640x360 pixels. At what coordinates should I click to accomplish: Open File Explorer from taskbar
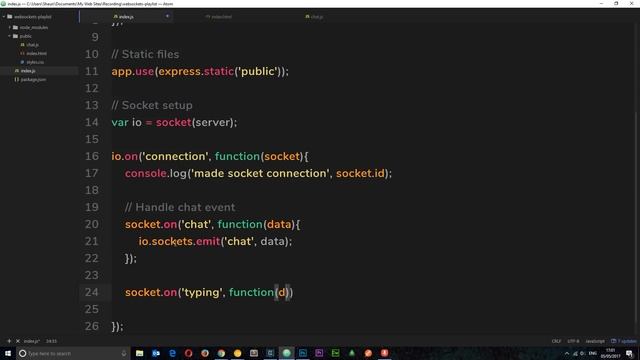coord(140,353)
